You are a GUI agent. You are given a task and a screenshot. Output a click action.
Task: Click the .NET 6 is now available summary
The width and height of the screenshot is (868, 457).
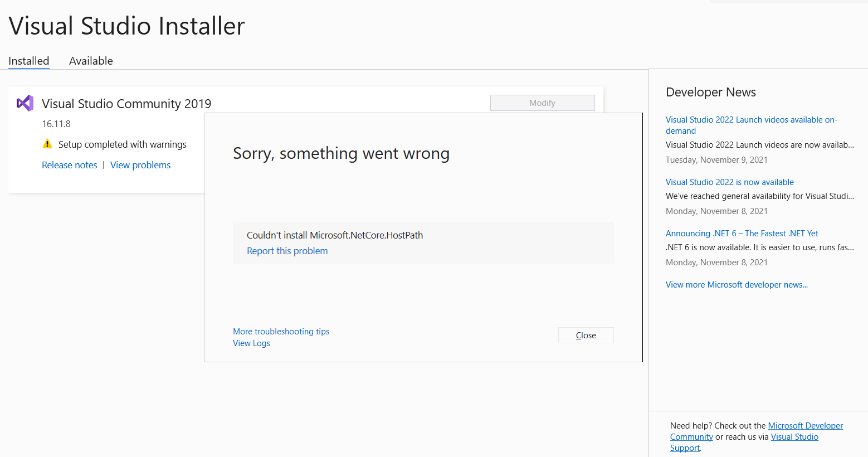tap(760, 247)
